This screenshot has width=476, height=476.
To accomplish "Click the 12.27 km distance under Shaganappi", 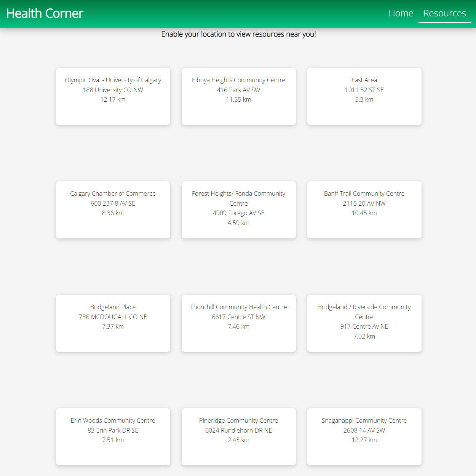I will (x=364, y=439).
